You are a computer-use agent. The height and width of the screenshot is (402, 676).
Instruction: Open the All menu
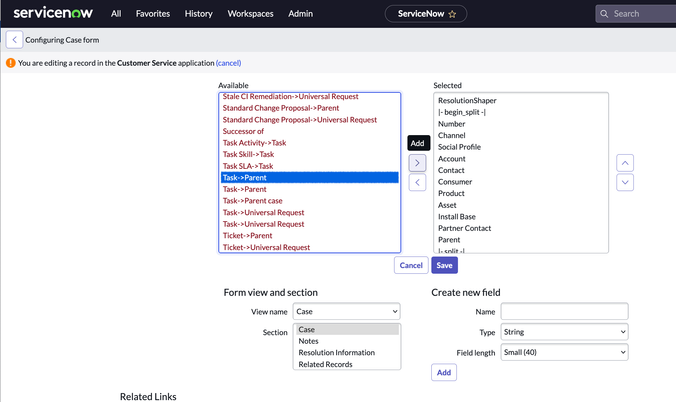[116, 14]
